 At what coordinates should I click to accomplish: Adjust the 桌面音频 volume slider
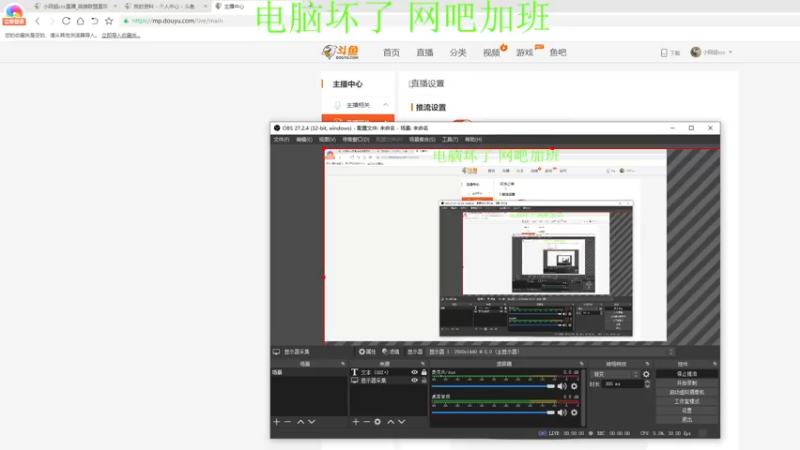tap(493, 412)
